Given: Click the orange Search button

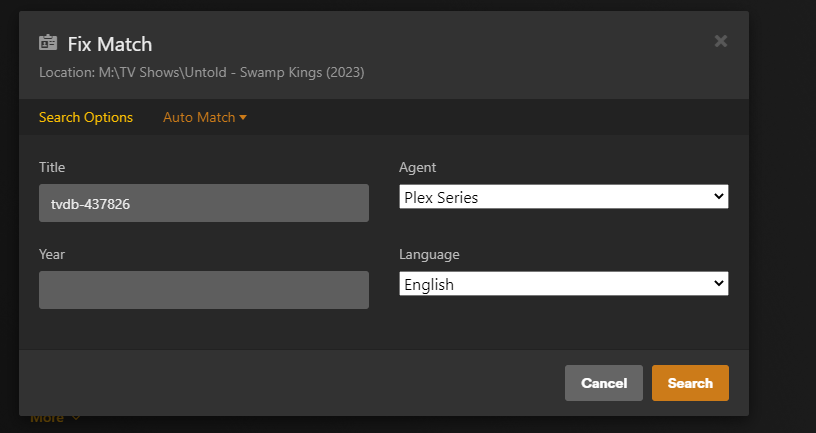Looking at the screenshot, I should (x=690, y=383).
